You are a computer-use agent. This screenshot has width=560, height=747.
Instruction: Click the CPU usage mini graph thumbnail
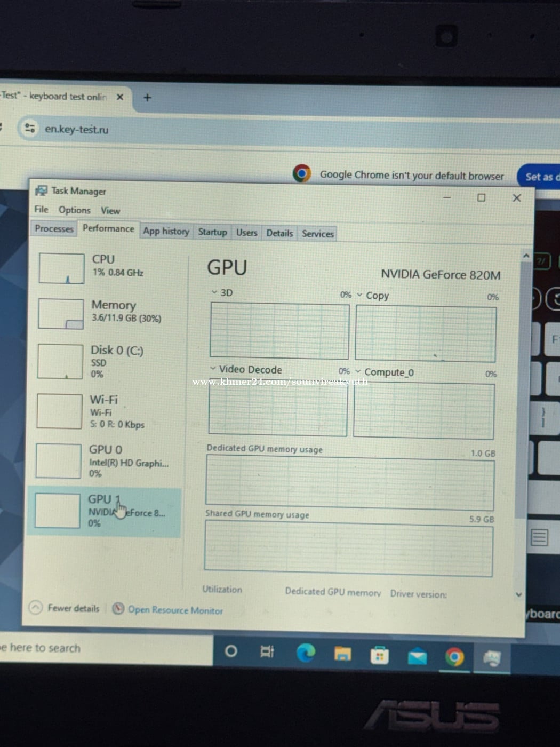click(x=61, y=268)
